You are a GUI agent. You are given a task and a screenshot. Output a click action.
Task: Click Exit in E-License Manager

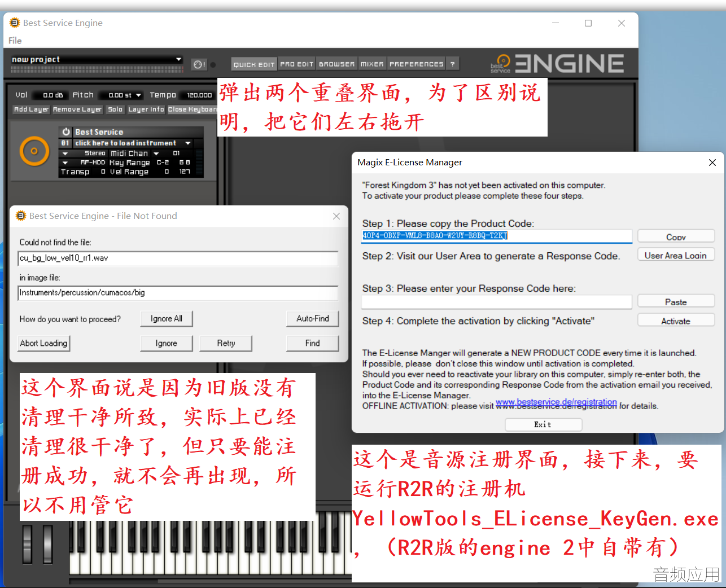(543, 424)
